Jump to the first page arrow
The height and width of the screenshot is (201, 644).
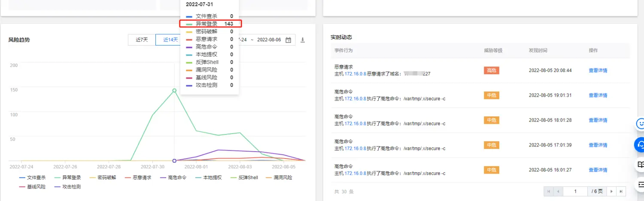[x=548, y=191]
